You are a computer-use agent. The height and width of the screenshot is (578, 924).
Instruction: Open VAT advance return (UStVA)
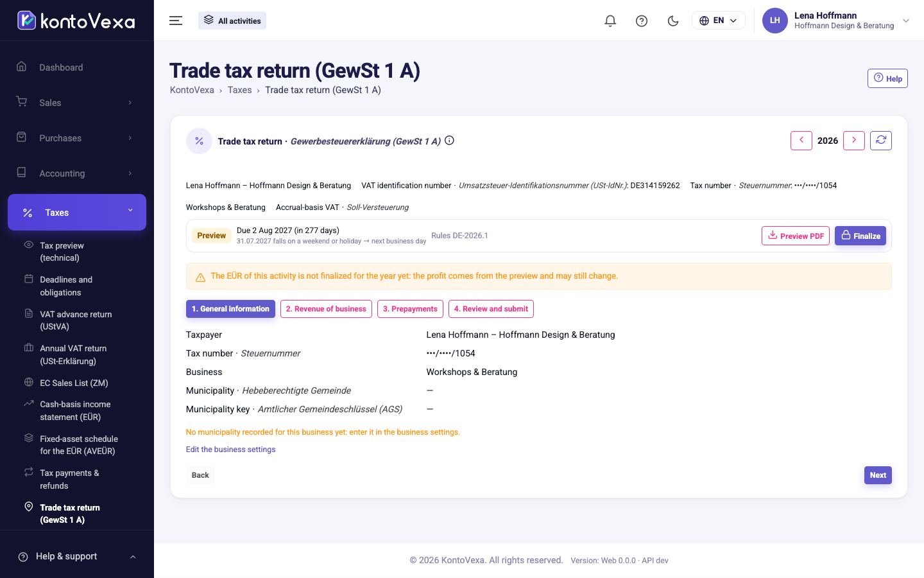click(x=77, y=320)
